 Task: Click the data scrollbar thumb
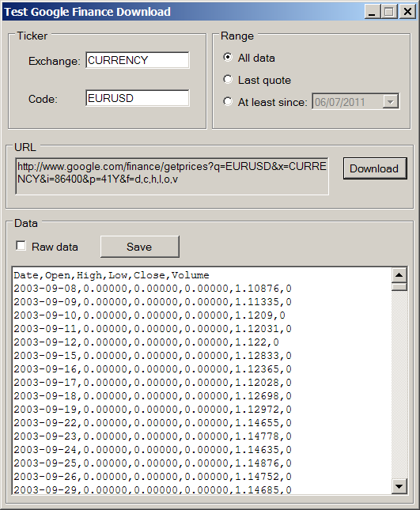(x=399, y=286)
